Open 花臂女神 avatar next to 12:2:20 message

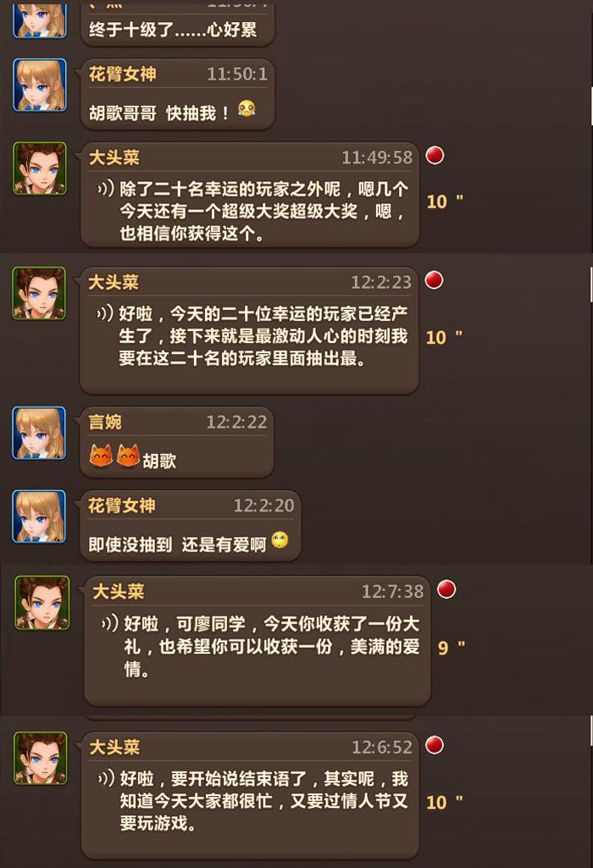tap(39, 517)
